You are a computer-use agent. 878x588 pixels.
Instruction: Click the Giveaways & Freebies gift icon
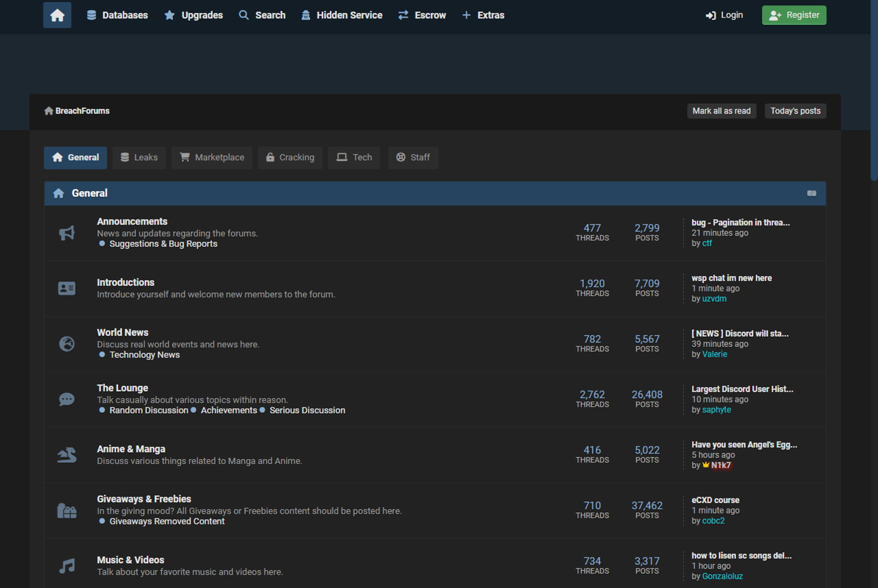[x=67, y=511]
